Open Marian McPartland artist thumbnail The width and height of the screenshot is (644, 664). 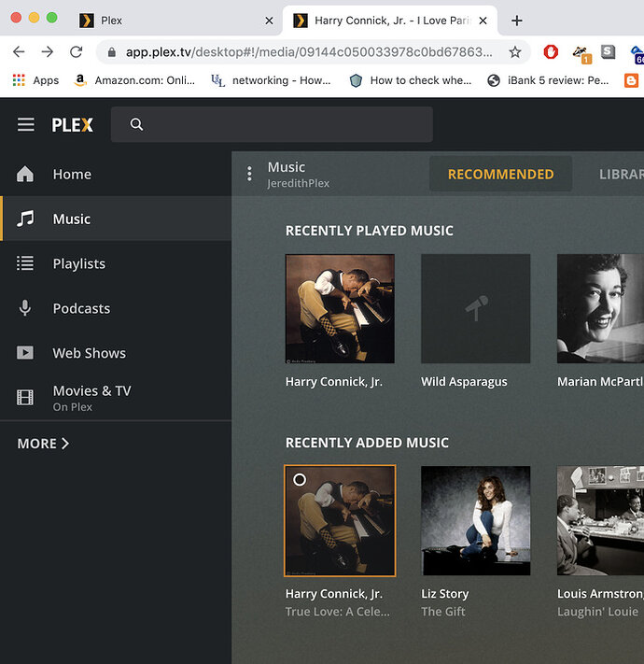[600, 309]
